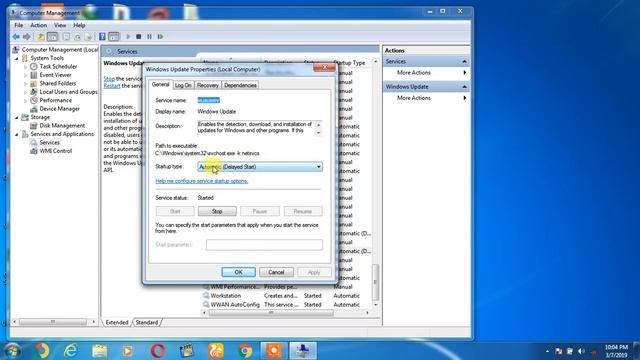The height and width of the screenshot is (360, 640).
Task: Click the Stop the service link
Action: click(x=109, y=78)
